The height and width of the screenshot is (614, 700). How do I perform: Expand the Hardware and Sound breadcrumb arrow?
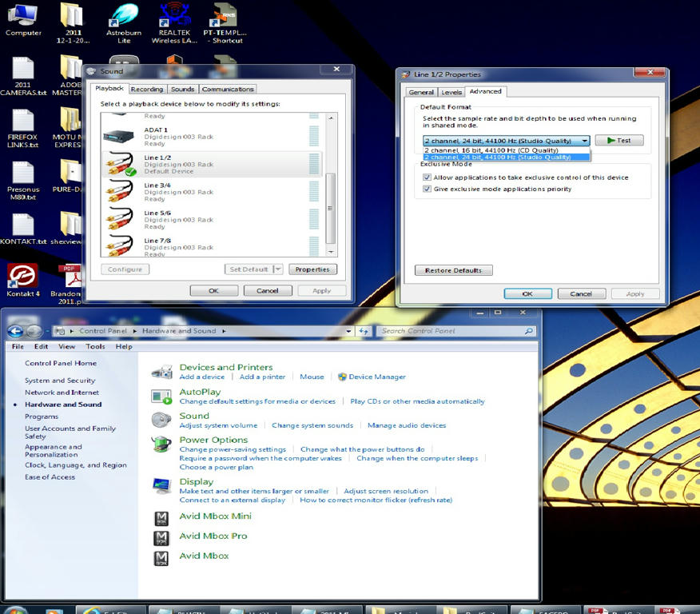pos(224,331)
